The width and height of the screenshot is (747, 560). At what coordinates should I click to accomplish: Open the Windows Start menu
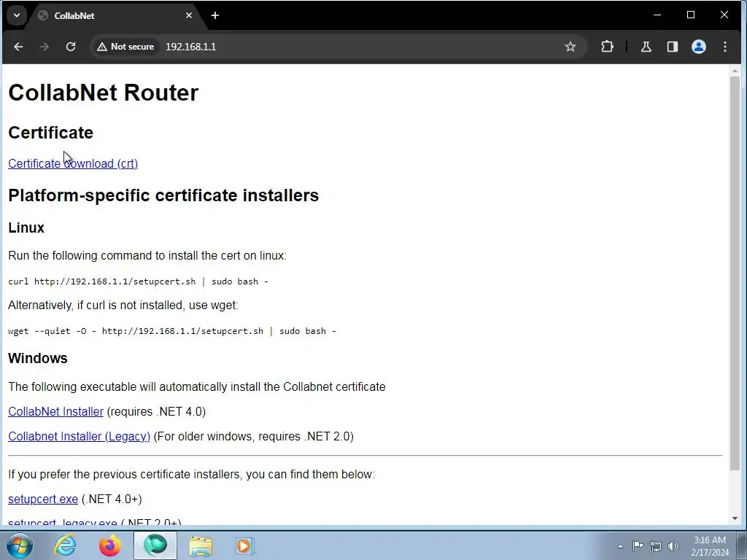[x=20, y=545]
